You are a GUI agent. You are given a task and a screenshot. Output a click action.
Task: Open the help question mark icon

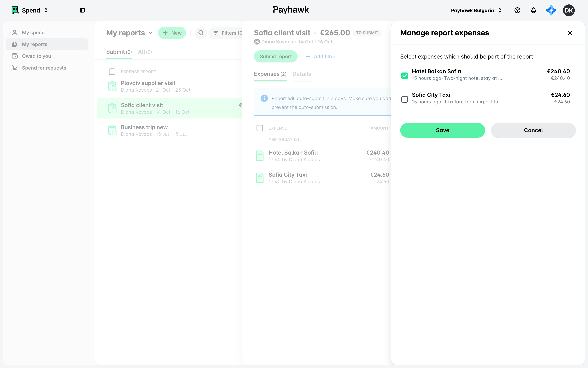coord(517,10)
